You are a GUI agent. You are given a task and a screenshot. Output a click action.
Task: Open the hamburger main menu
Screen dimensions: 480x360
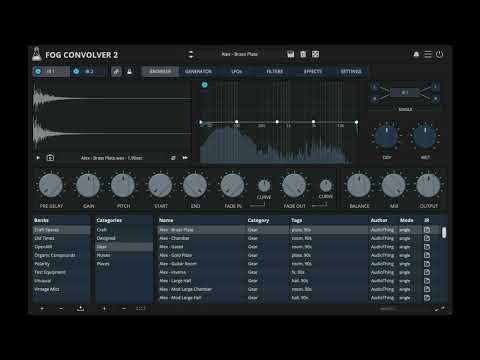[428, 54]
